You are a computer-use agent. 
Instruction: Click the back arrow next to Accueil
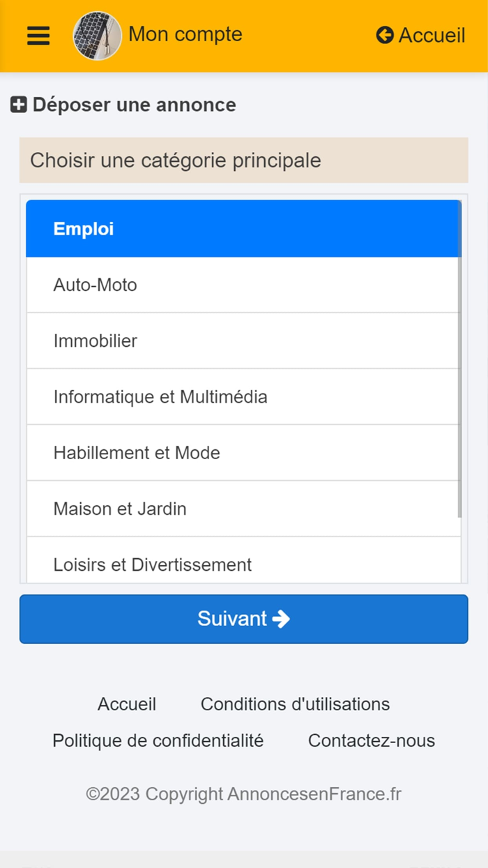pyautogui.click(x=384, y=35)
